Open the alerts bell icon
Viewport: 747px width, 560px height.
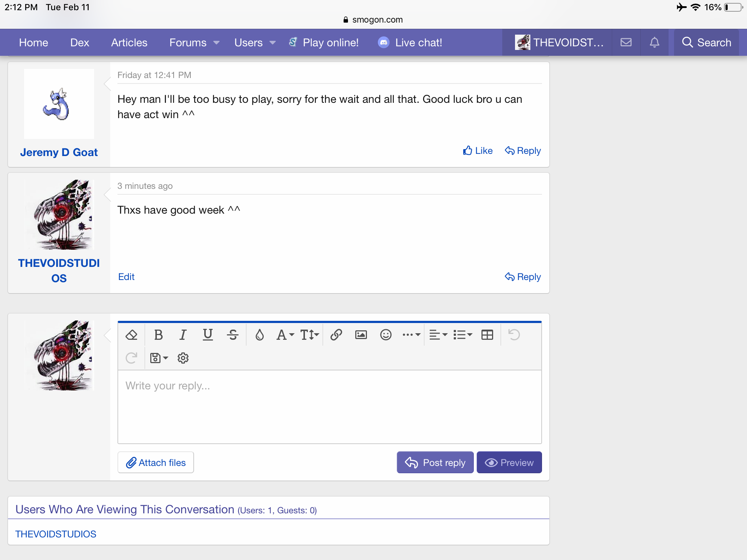[x=654, y=43]
